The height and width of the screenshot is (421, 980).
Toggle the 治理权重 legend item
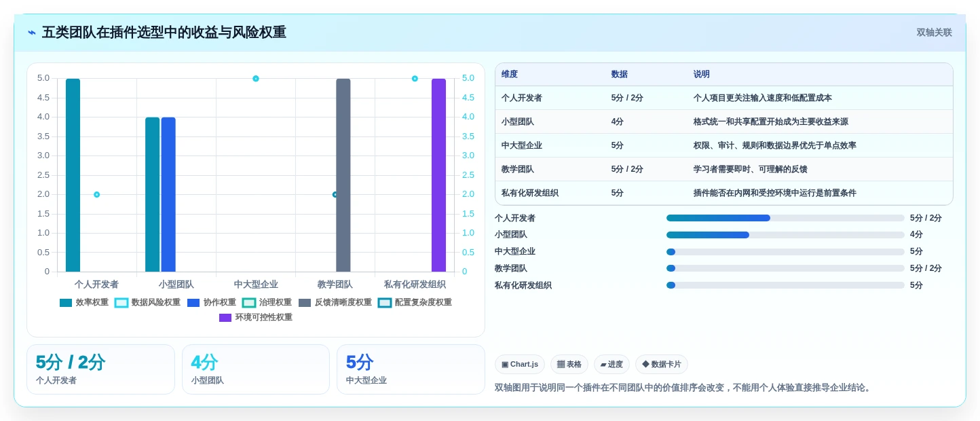coord(267,303)
